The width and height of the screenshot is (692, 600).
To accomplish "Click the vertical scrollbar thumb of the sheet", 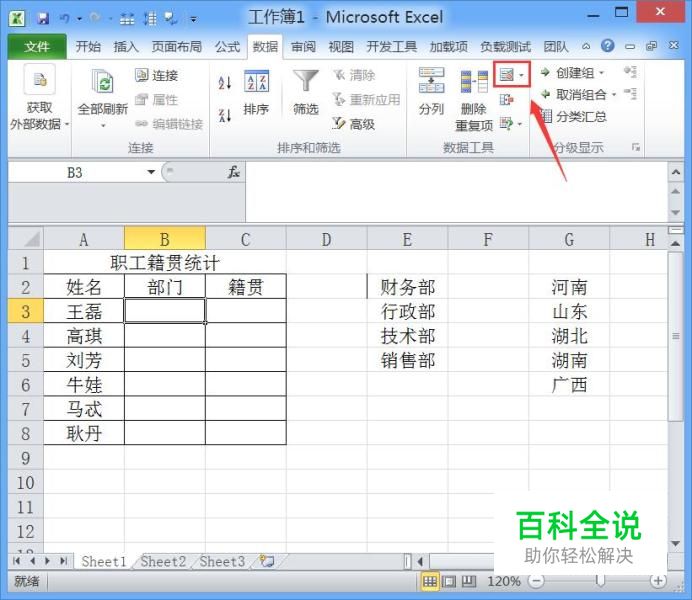I will (x=676, y=337).
